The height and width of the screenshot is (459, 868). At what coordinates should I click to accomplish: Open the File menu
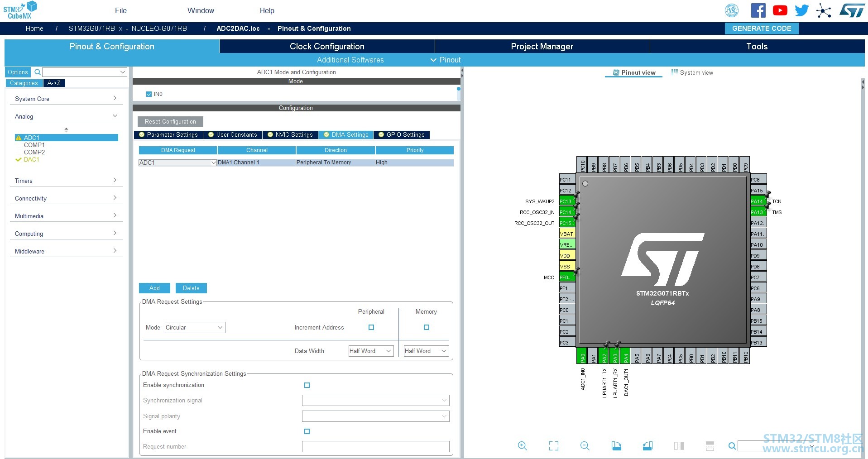[x=121, y=10]
